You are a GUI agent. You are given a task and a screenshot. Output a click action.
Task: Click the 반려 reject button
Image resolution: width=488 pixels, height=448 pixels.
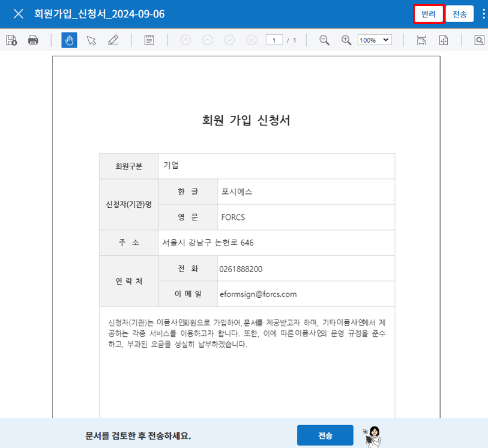(428, 14)
